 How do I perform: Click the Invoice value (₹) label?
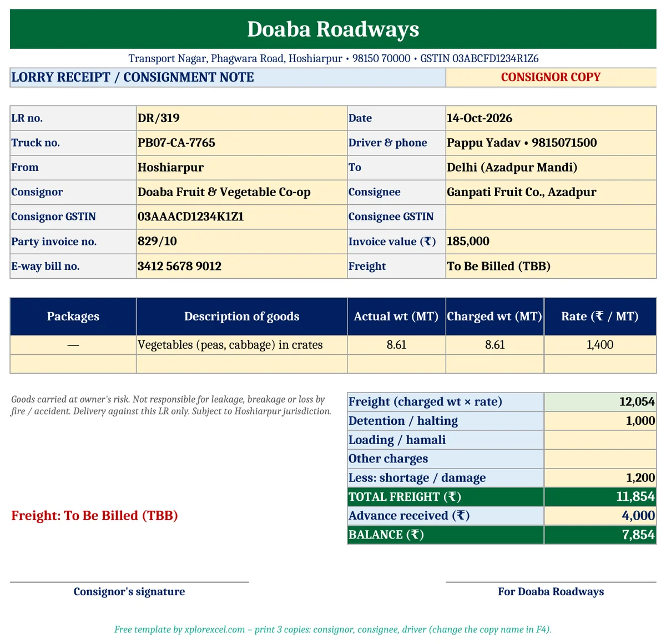[x=396, y=241]
